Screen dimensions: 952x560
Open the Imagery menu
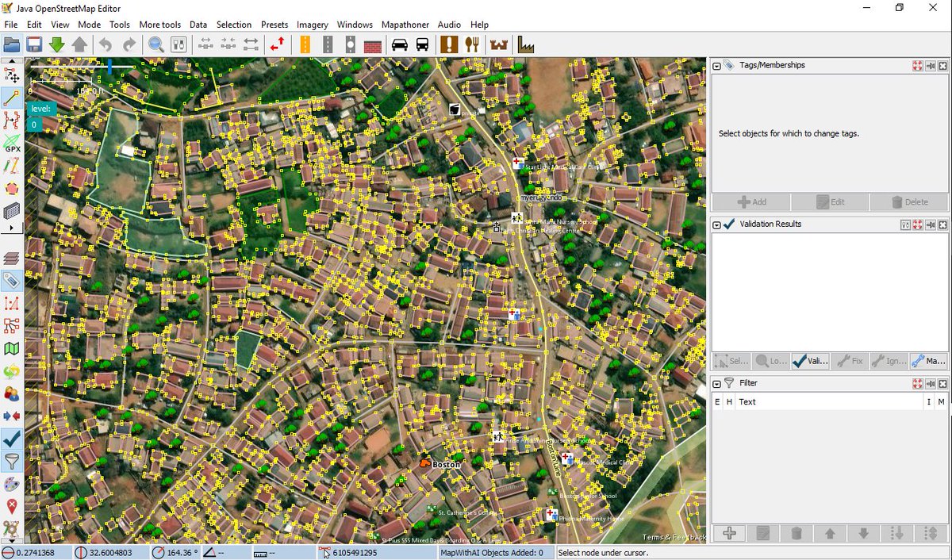click(x=313, y=25)
